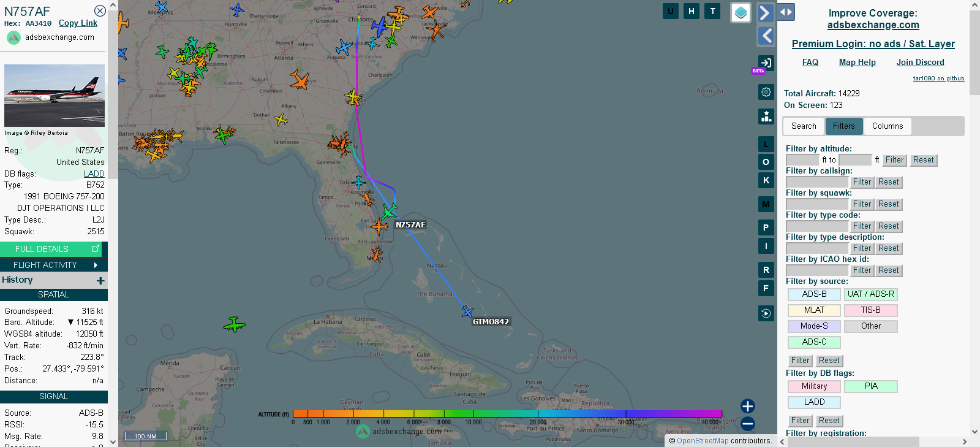
Task: Switch to the Columns tab
Action: click(888, 126)
